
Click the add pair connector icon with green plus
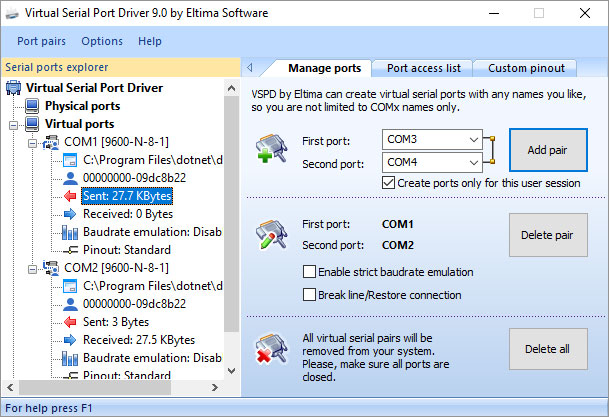click(x=271, y=148)
